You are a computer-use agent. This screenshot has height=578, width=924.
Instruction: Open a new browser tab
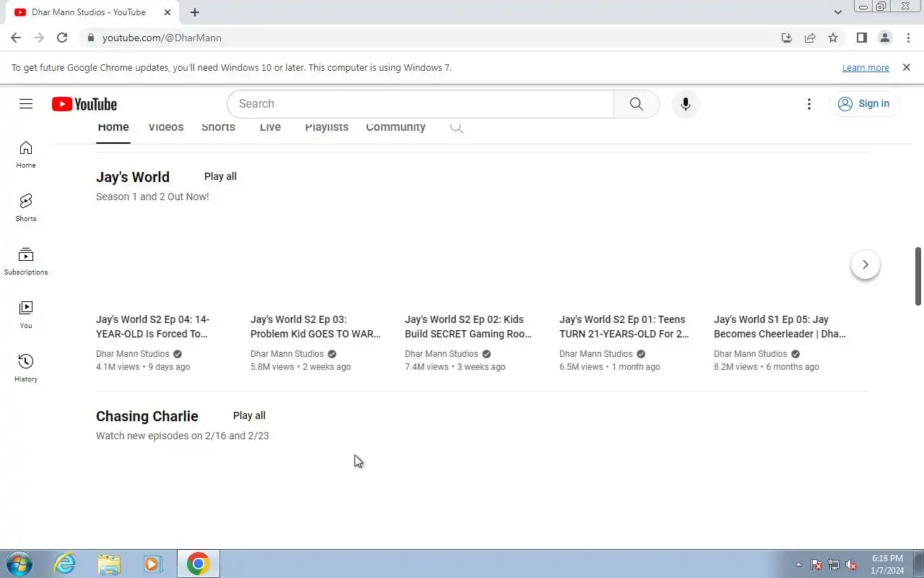[x=195, y=12]
